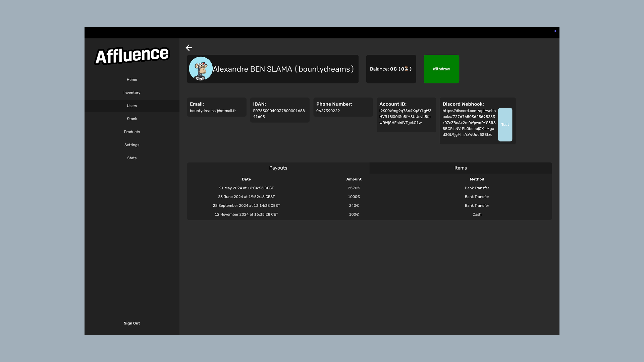The image size is (644, 362).
Task: Click the 2570€ amount
Action: (354, 188)
